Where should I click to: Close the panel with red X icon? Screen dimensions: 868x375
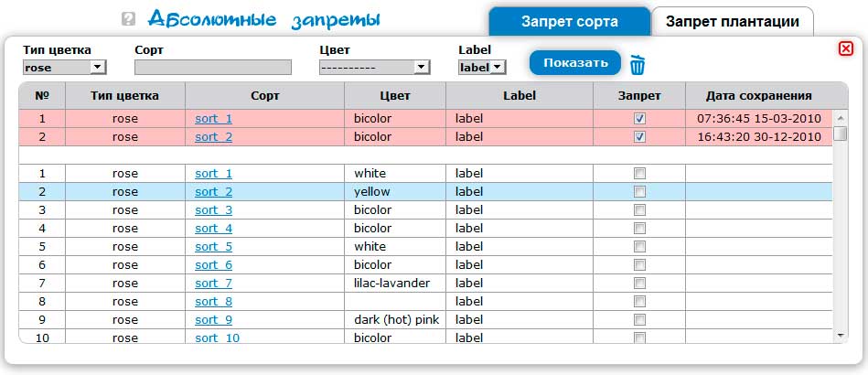pos(845,48)
